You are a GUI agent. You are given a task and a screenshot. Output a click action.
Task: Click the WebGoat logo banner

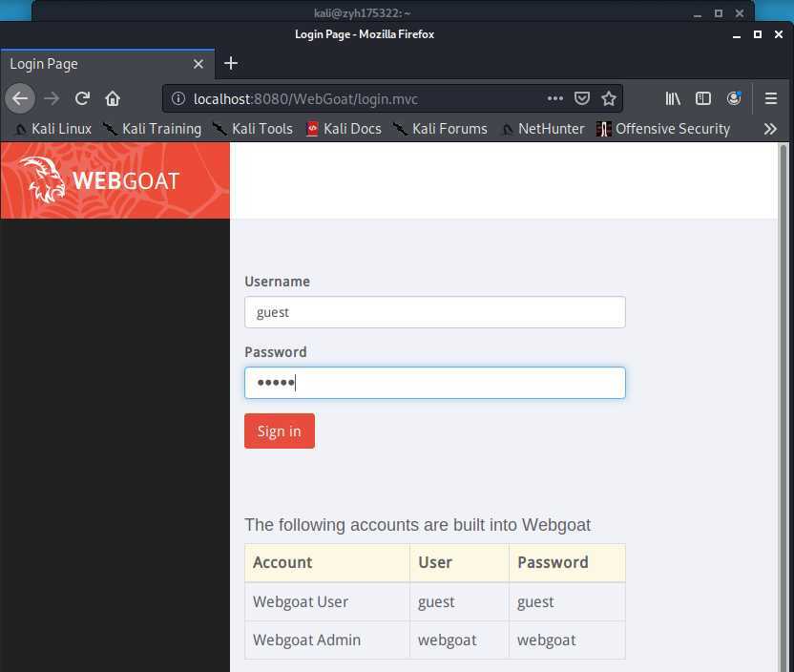click(115, 180)
